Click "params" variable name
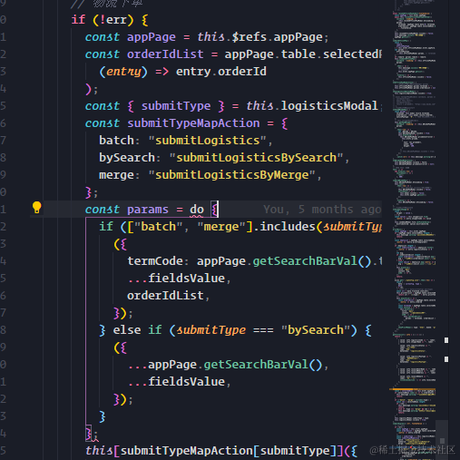 [148, 210]
